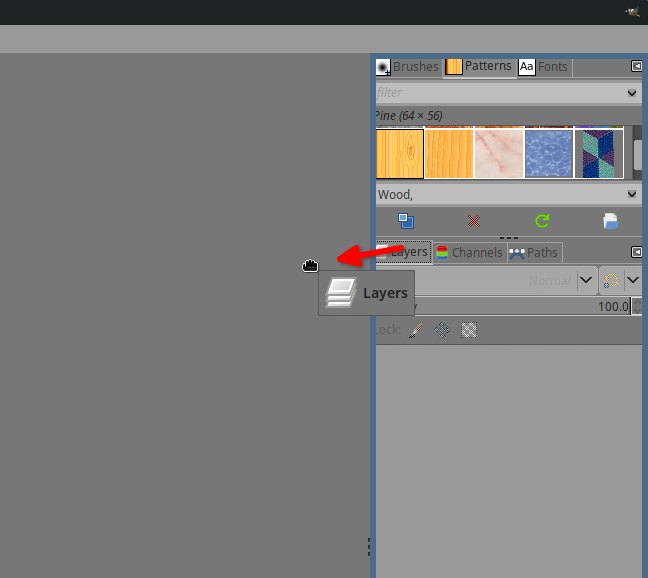
Task: Open the Fonts tab
Action: [x=544, y=67]
